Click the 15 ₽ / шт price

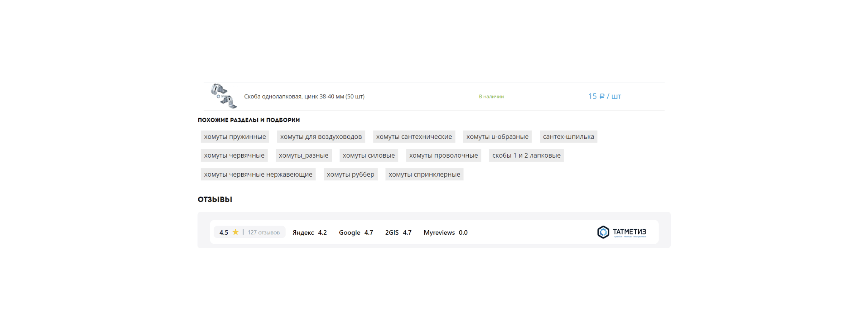click(605, 96)
